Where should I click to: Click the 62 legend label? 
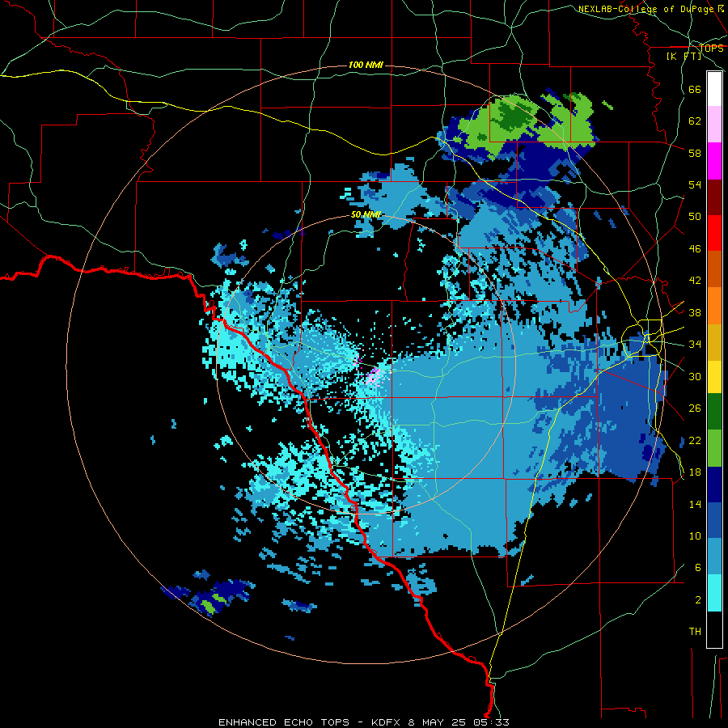click(x=695, y=121)
